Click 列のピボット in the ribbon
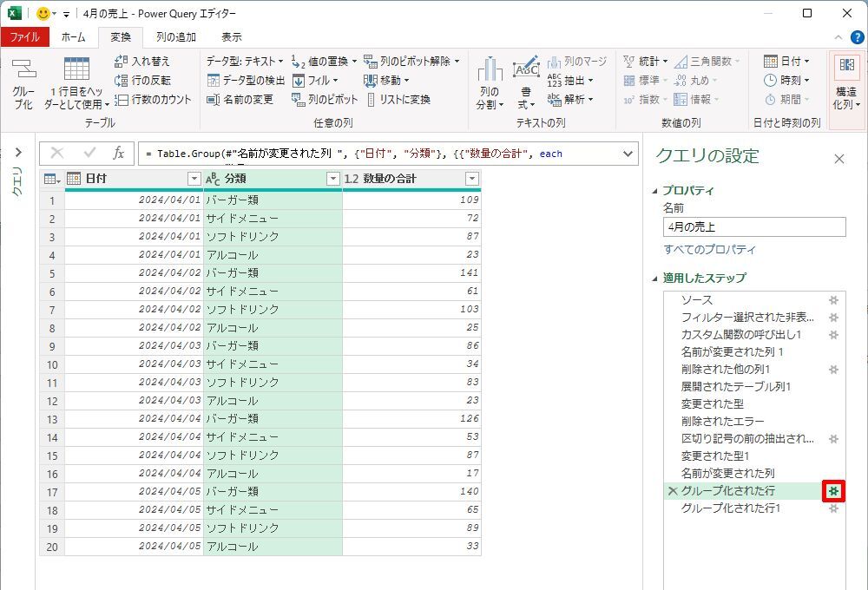Image resolution: width=868 pixels, height=590 pixels. tap(325, 99)
